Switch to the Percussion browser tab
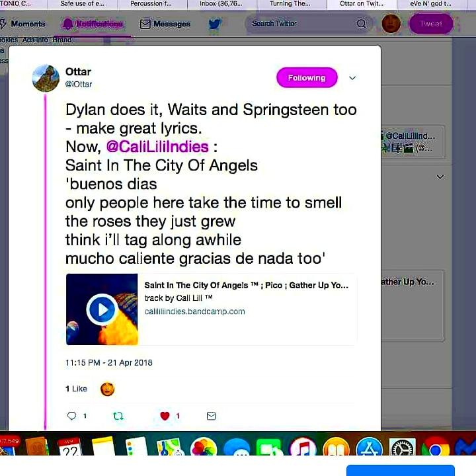This screenshot has height=476, width=476. pyautogui.click(x=152, y=4)
